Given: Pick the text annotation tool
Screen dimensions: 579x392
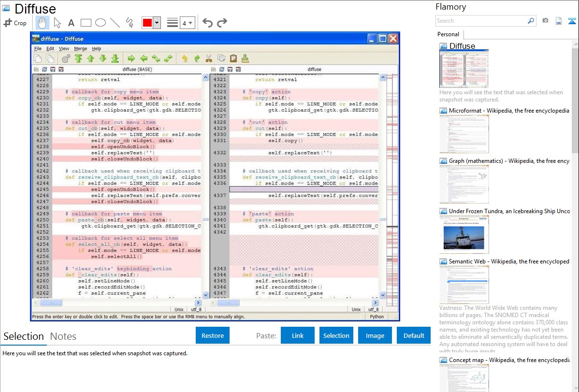Looking at the screenshot, I should point(71,23).
